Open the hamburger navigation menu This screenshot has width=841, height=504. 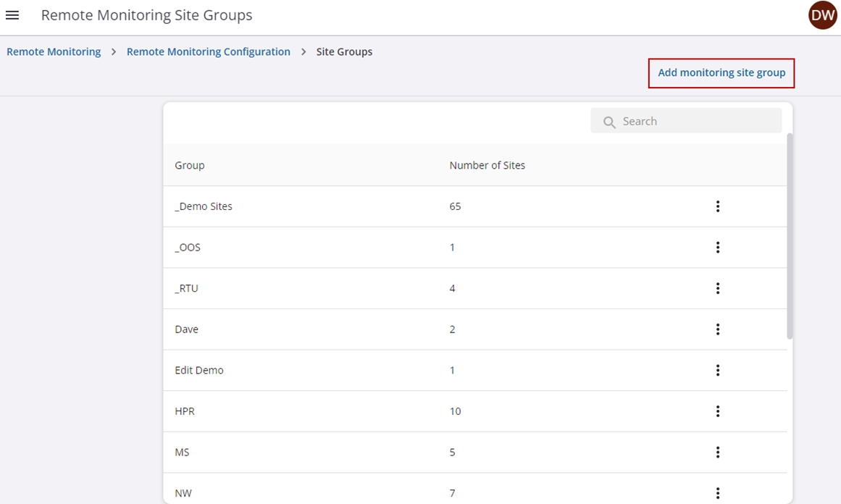pos(12,15)
